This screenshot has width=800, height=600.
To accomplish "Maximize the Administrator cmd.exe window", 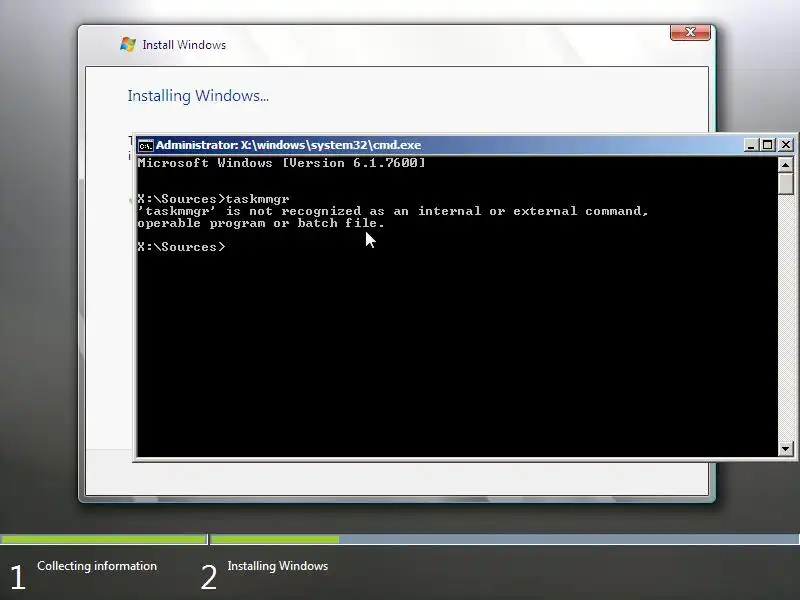I will click(767, 145).
